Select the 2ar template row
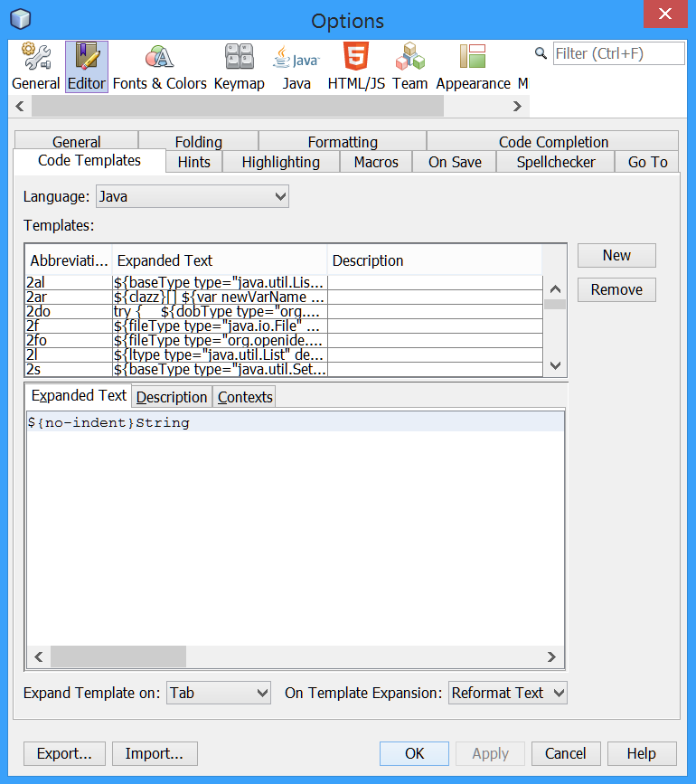The width and height of the screenshot is (696, 784). pos(283,297)
